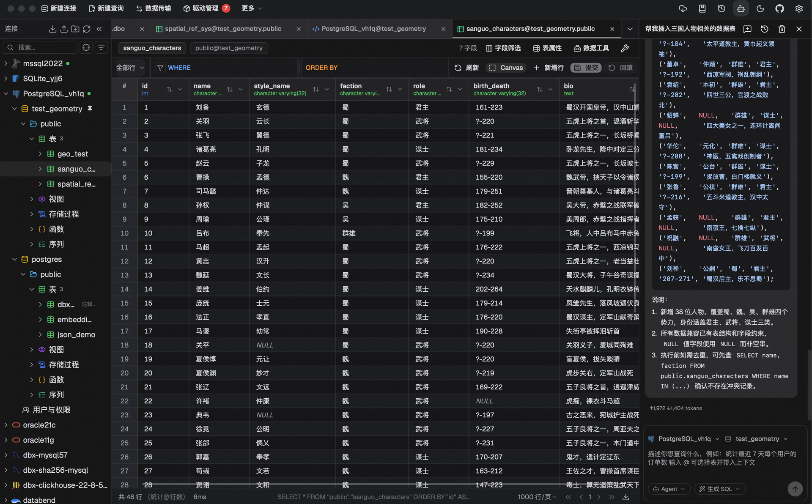This screenshot has width=812, height=504.
Task: Open the id column dropdown menu
Action: tap(180, 89)
